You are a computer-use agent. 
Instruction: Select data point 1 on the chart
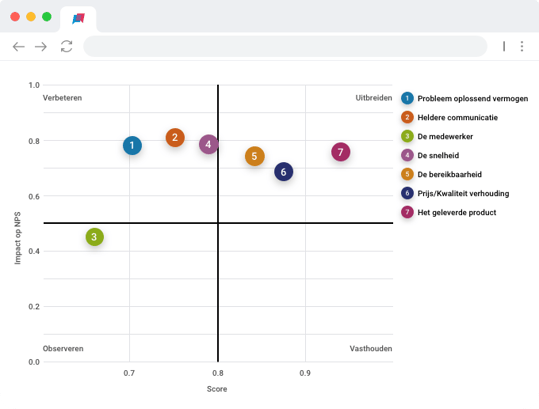click(132, 145)
